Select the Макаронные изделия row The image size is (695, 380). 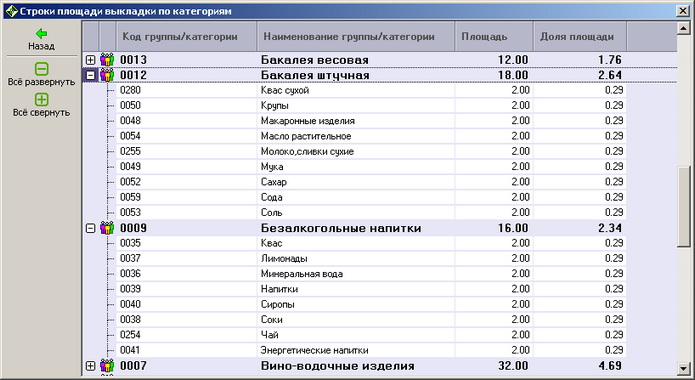pyautogui.click(x=371, y=121)
